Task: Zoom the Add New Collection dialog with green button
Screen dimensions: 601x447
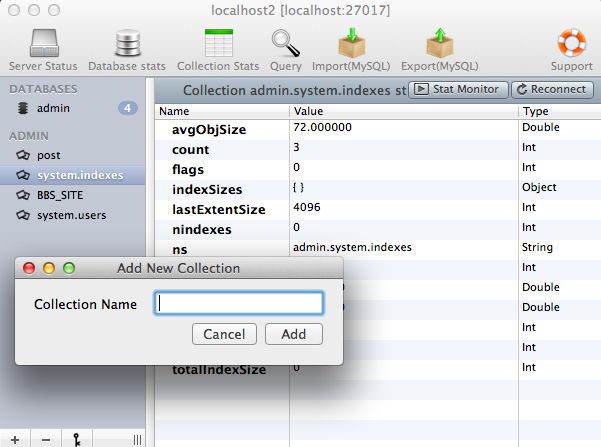Action: click(69, 268)
